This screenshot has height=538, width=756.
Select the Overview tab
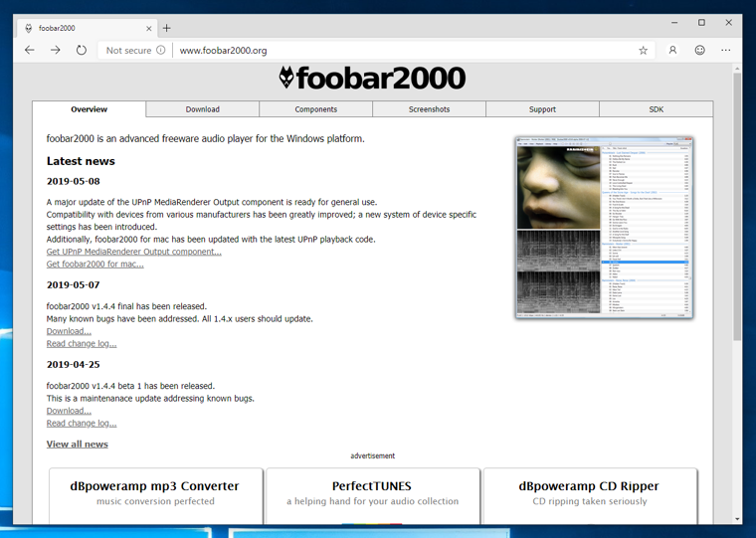(90, 109)
